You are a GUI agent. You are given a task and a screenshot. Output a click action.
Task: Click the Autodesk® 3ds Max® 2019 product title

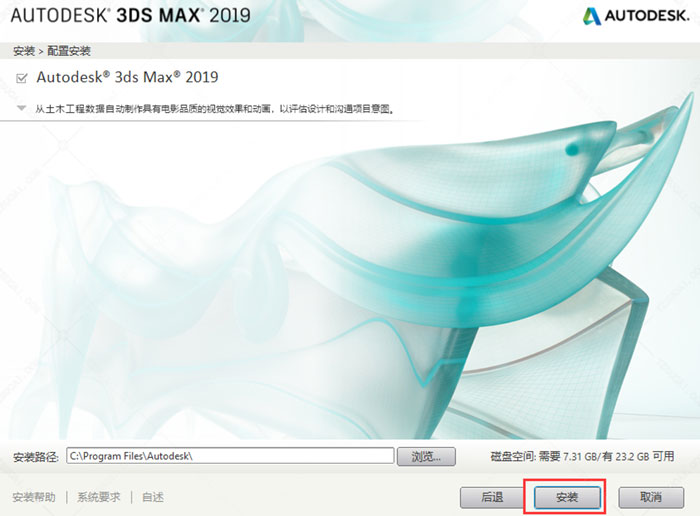(127, 77)
